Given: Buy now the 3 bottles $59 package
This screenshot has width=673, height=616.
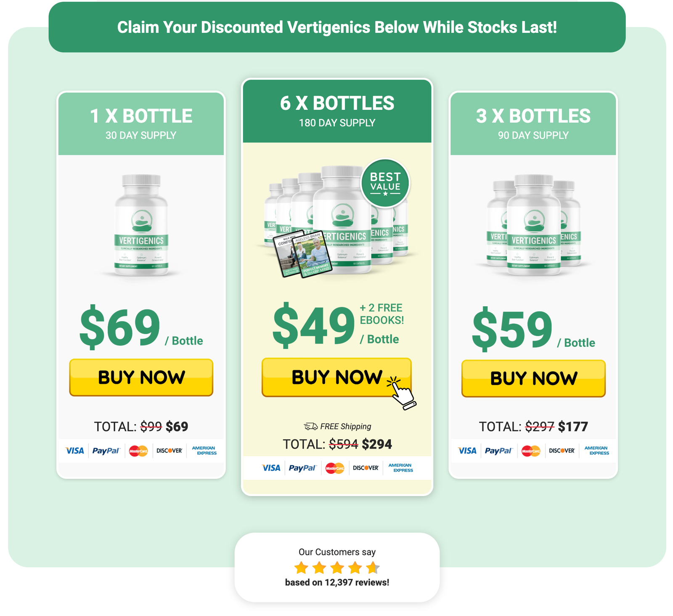Looking at the screenshot, I should pos(533,378).
